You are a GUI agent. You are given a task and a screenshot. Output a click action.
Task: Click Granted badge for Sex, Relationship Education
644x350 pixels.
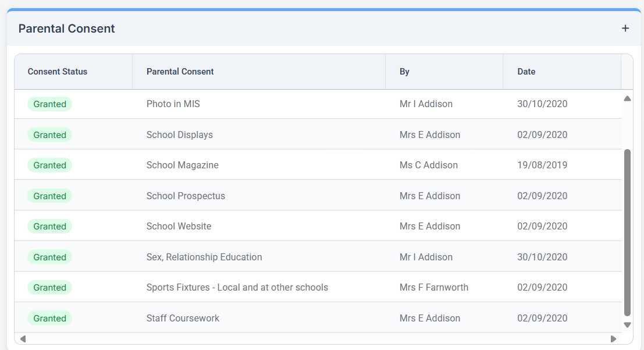click(49, 257)
